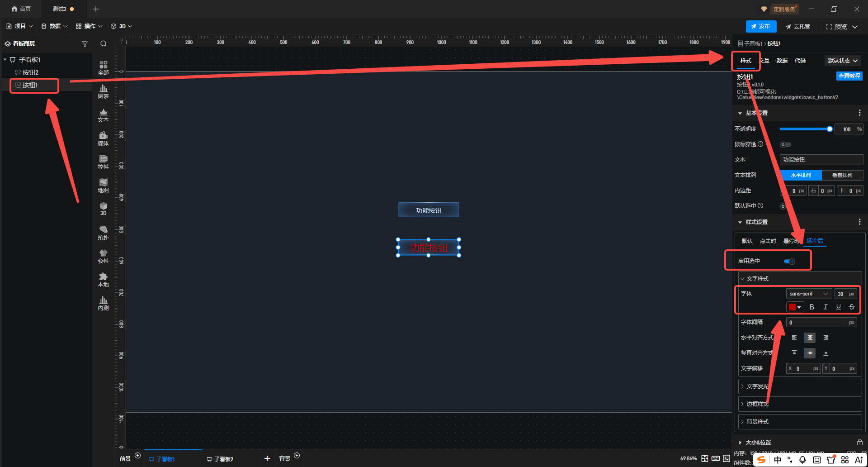
Task: Open the 项目 menu
Action: [20, 26]
